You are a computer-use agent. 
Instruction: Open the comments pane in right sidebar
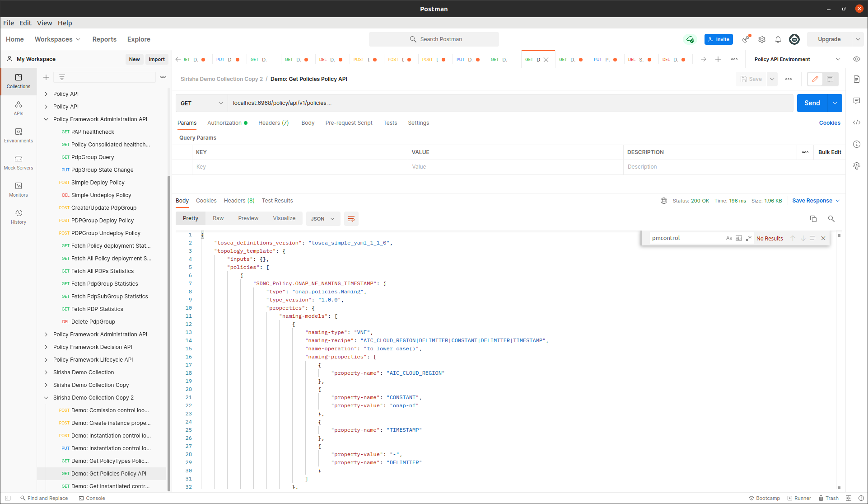tap(857, 101)
